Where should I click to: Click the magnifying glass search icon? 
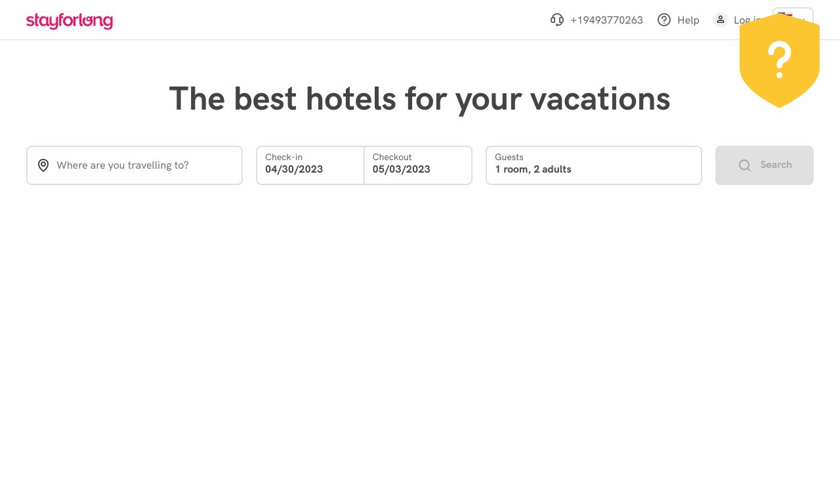744,165
